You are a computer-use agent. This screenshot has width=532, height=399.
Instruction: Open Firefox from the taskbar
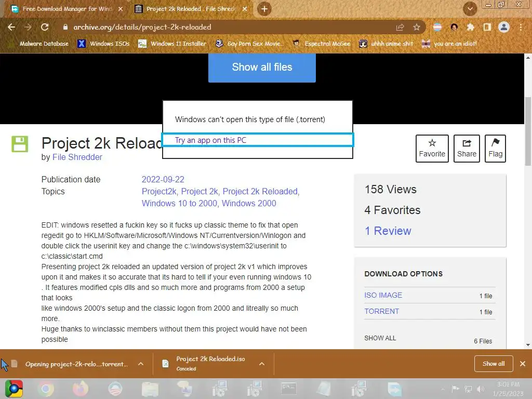tap(81, 389)
